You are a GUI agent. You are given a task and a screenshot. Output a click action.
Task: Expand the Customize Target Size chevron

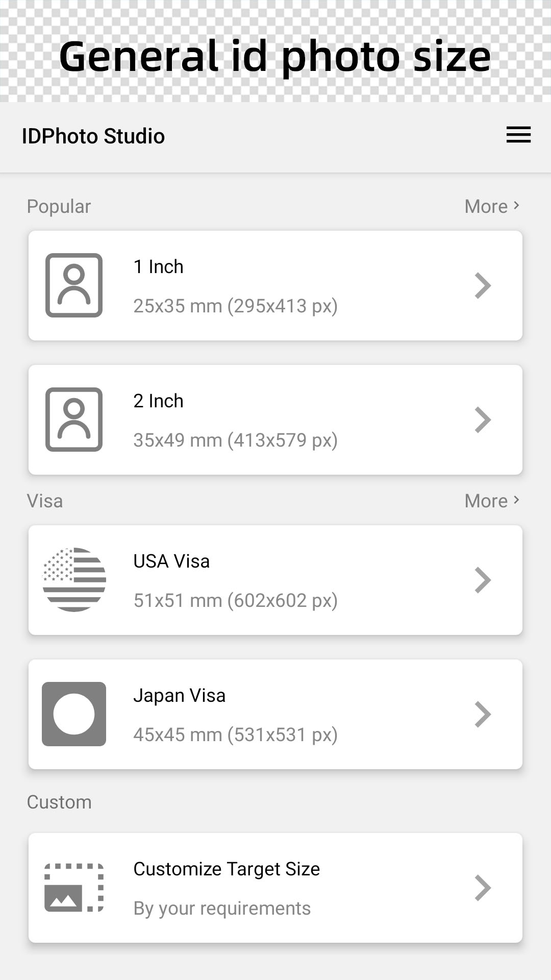tap(483, 888)
